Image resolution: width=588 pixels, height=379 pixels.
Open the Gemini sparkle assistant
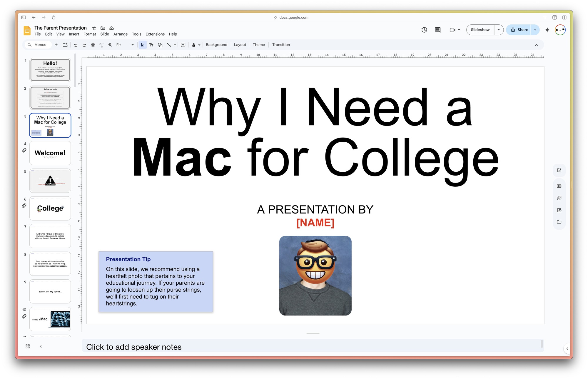tap(547, 30)
